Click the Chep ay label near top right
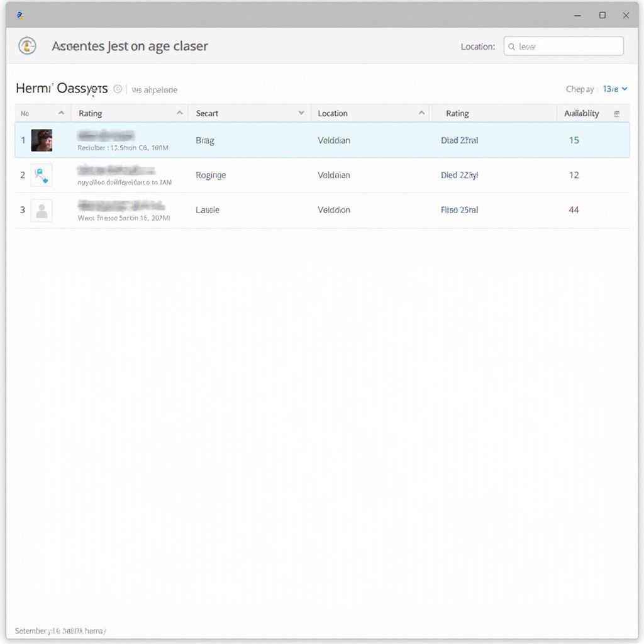This screenshot has width=644, height=644. point(579,89)
